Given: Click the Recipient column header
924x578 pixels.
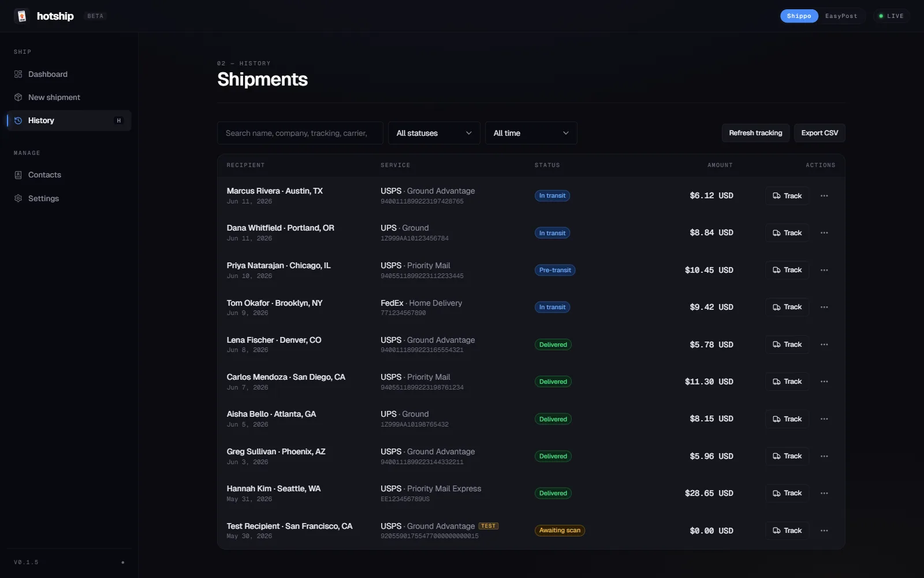Looking at the screenshot, I should point(245,165).
